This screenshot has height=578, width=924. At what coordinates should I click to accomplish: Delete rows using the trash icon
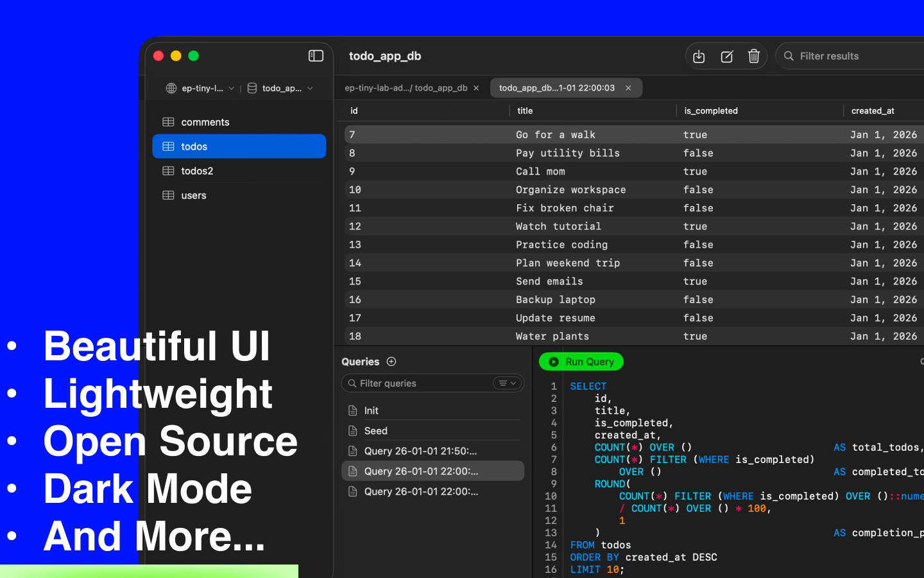[754, 56]
